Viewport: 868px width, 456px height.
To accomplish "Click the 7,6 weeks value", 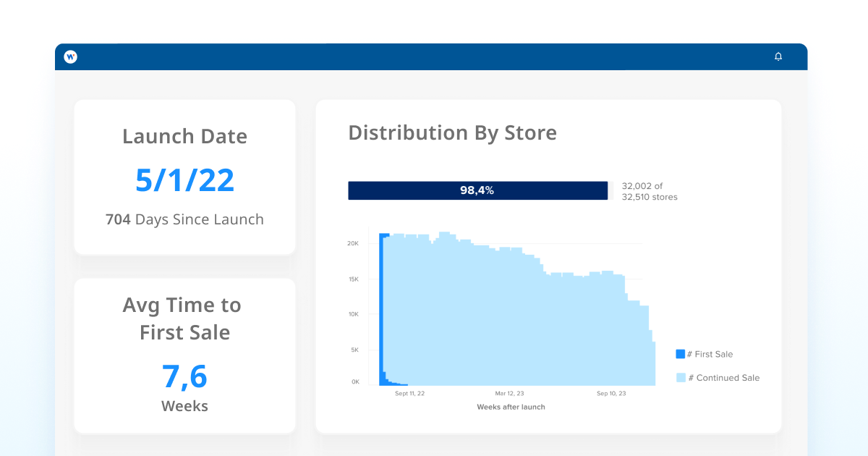I will [x=184, y=376].
